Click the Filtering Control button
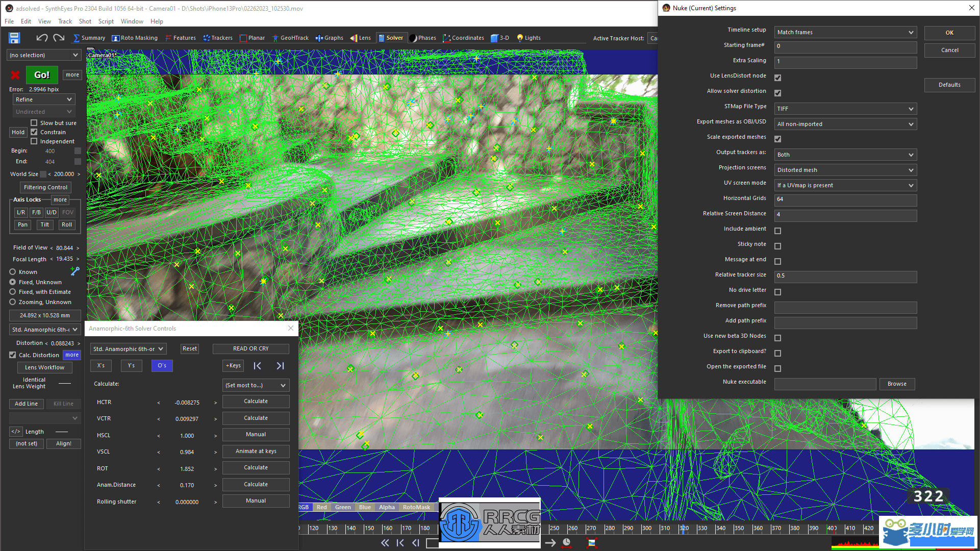 [x=45, y=187]
